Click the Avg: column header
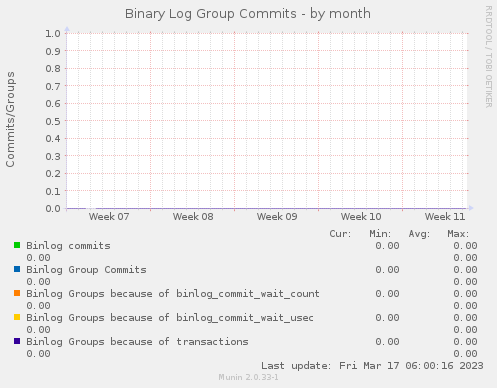 [419, 234]
